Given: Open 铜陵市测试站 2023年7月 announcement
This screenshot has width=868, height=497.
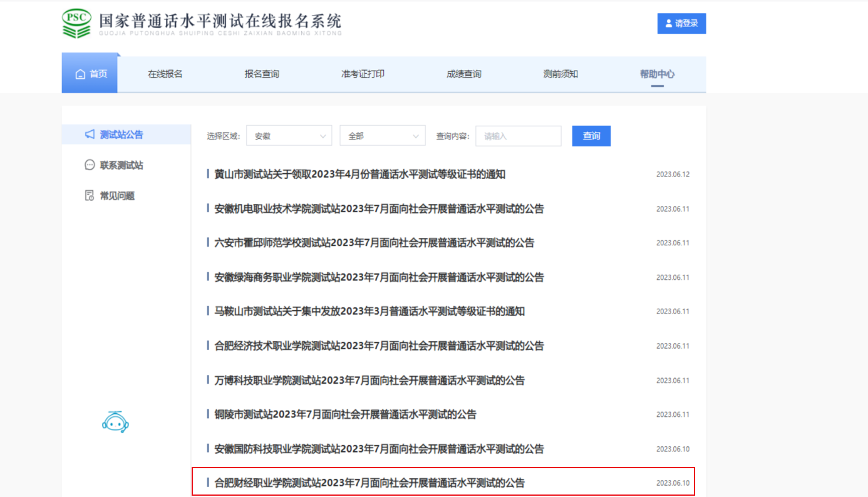Looking at the screenshot, I should pyautogui.click(x=345, y=414).
